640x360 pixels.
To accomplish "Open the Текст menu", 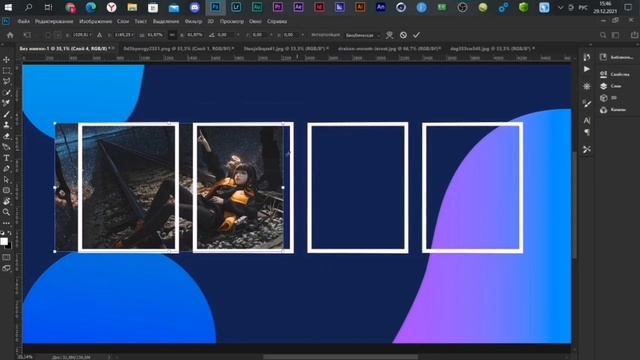I will (x=141, y=21).
